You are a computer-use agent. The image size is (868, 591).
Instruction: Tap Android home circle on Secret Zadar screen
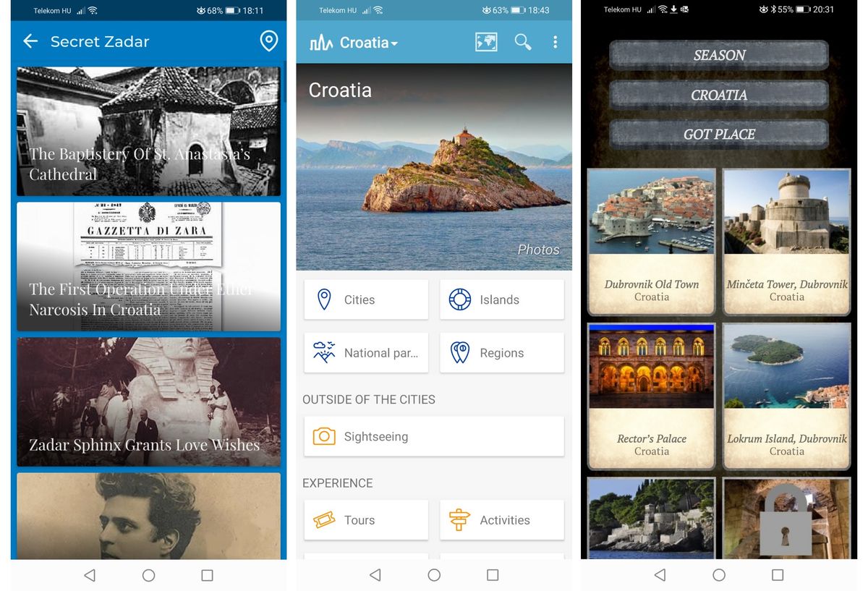[148, 575]
